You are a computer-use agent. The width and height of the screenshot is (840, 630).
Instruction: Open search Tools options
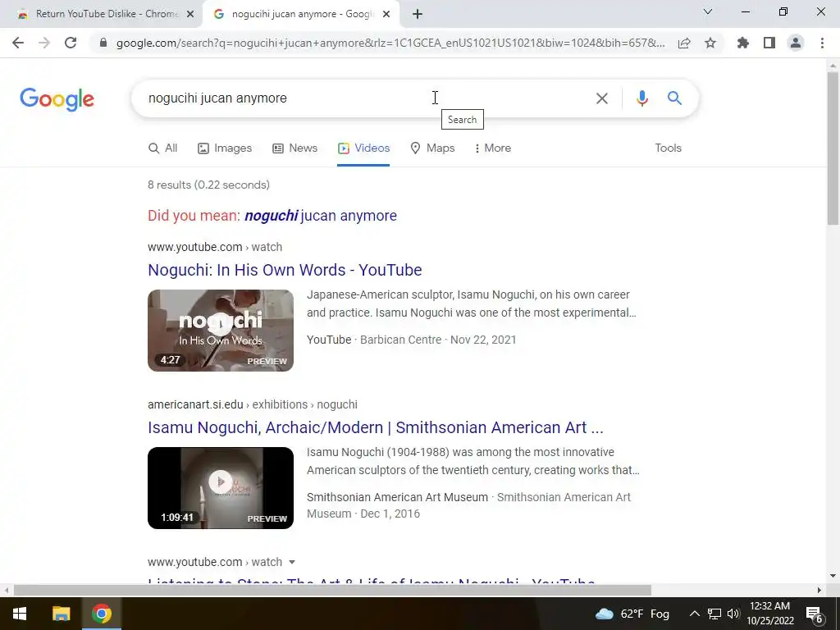(668, 148)
